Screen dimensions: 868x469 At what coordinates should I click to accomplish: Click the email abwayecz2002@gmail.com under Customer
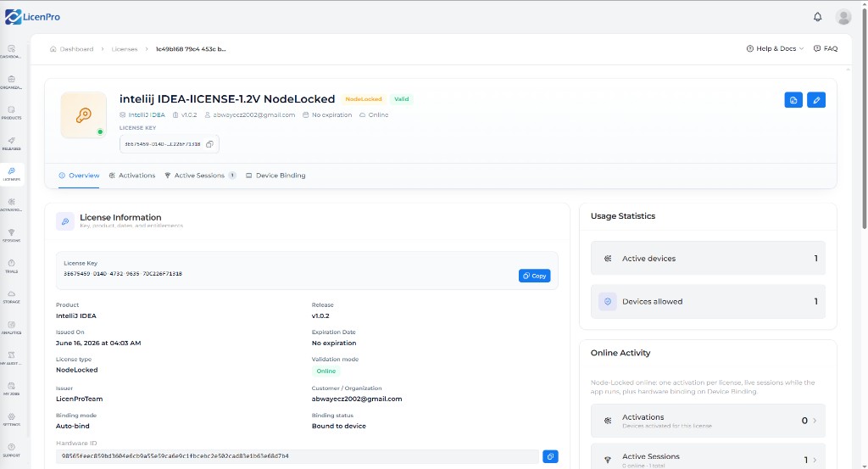(357, 399)
